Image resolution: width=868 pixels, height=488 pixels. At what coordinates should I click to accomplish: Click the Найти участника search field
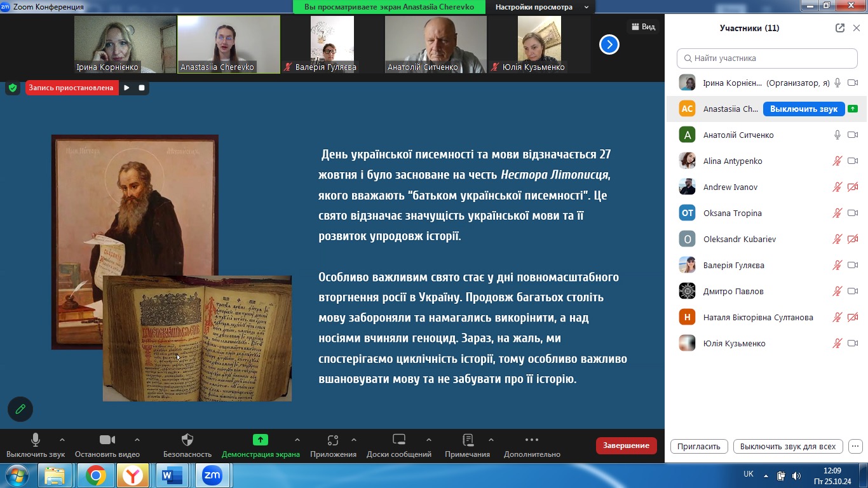[766, 58]
